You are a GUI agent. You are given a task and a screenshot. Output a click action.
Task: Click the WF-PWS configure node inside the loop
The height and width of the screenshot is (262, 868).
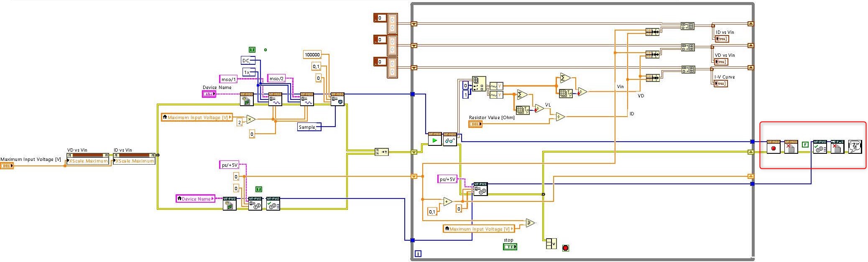point(480,189)
